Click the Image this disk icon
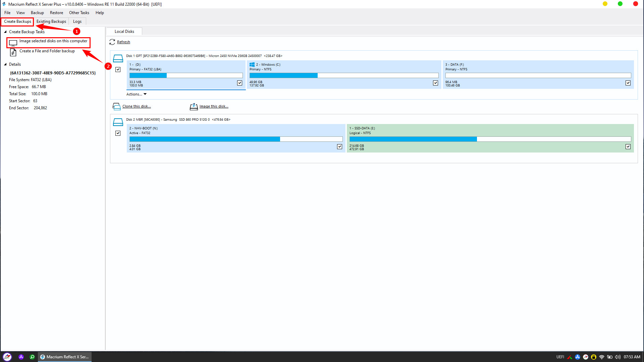 (194, 107)
